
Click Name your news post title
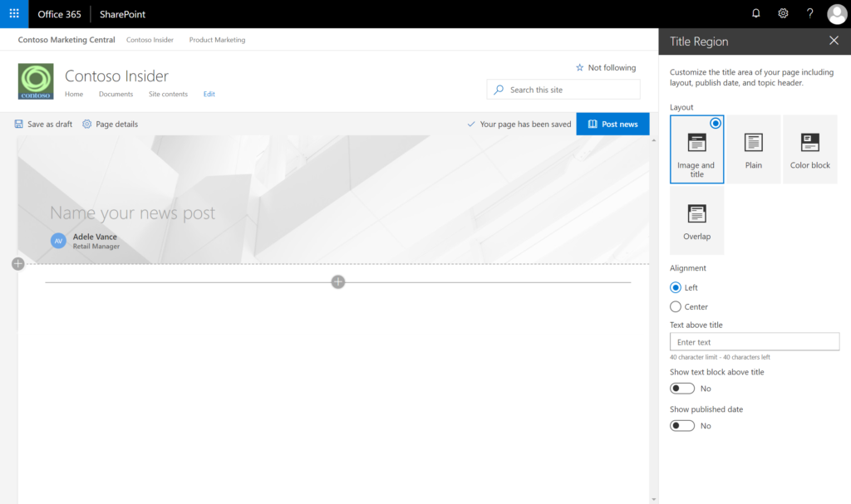[x=132, y=213]
